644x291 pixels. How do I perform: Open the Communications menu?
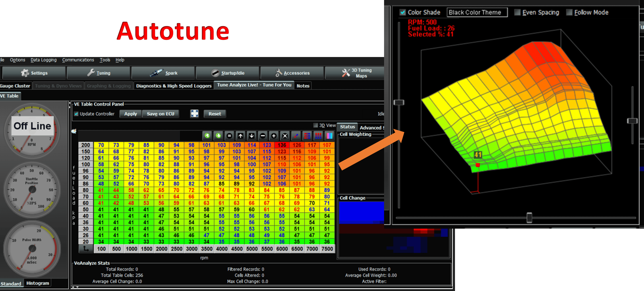(78, 60)
